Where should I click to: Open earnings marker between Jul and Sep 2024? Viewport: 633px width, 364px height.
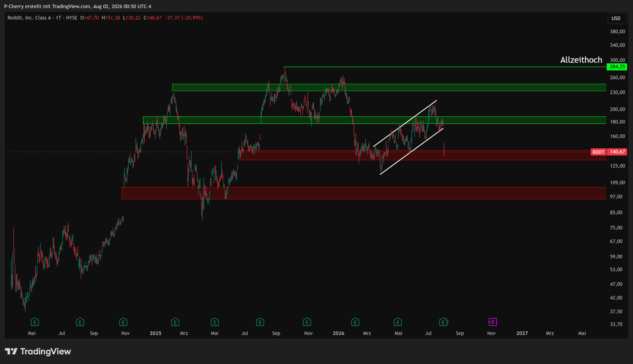pos(80,322)
